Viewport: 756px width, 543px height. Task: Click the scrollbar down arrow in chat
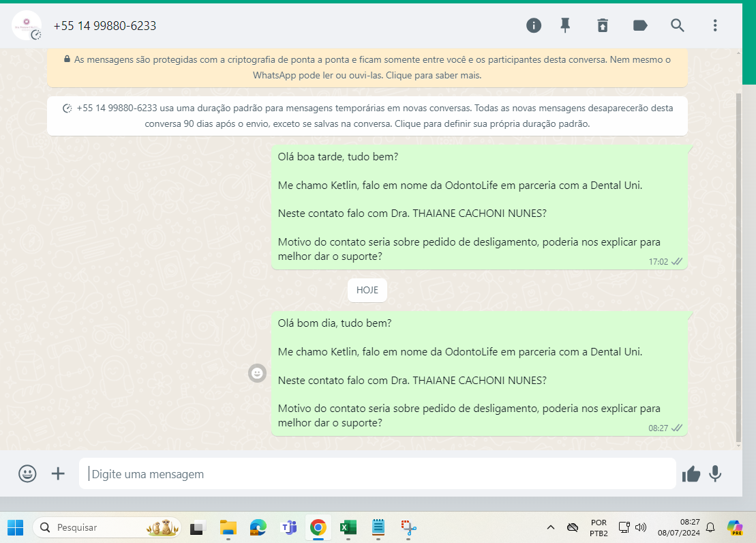739,446
